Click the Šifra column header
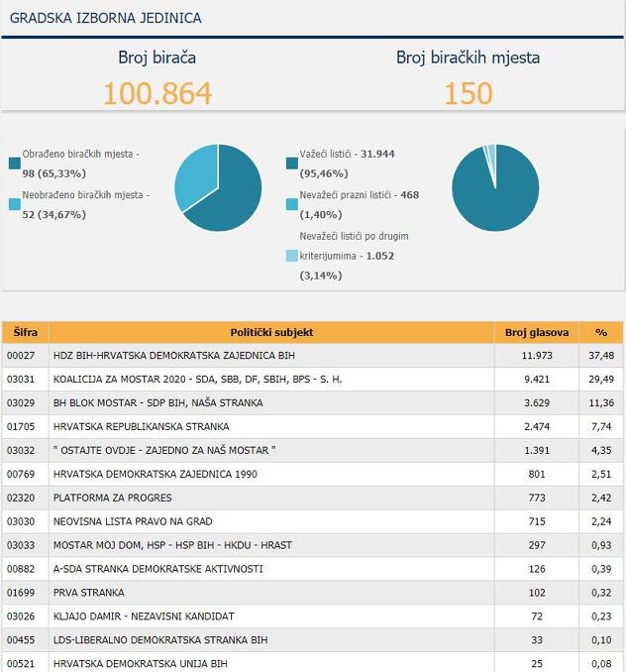 point(25,332)
